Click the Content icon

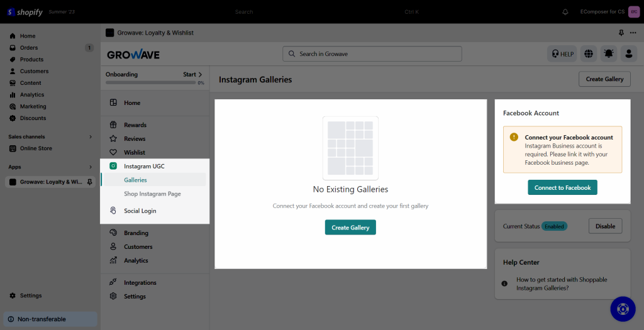pyautogui.click(x=13, y=83)
